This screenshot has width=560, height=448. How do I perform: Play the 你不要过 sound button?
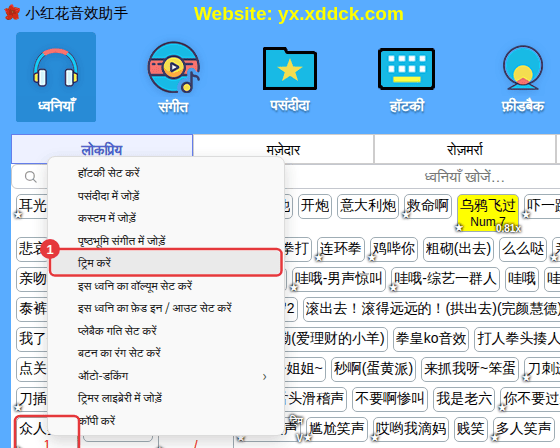click(530, 399)
